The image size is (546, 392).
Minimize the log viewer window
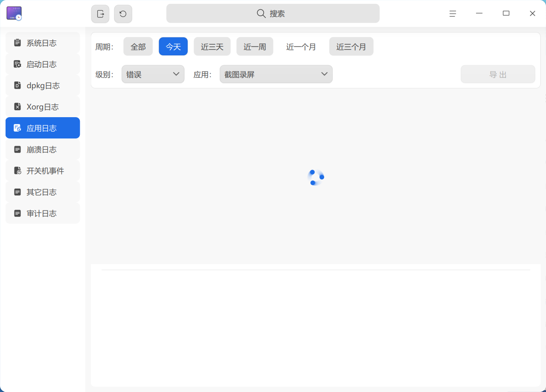click(479, 14)
